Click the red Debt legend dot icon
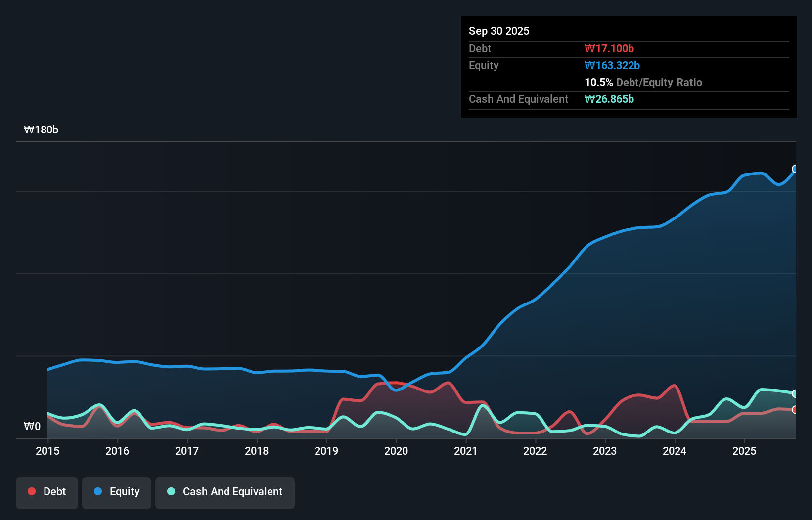Screen dimensions: 812x520 (31, 491)
